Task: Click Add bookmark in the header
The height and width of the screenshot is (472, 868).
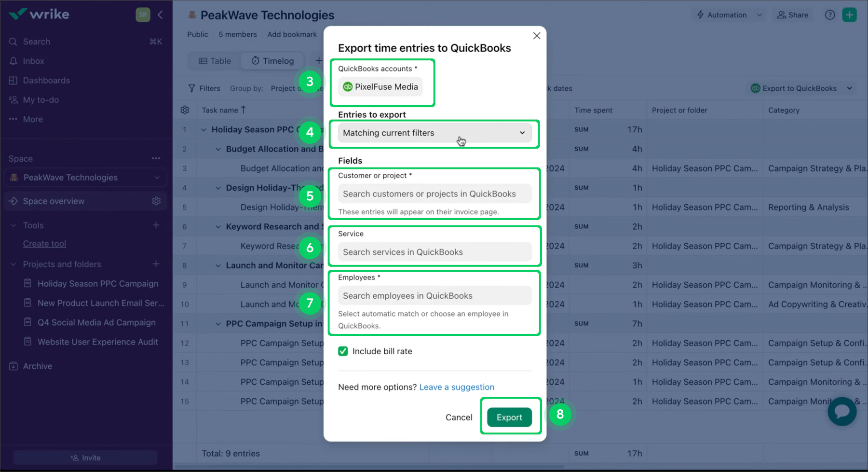Action: coord(292,34)
